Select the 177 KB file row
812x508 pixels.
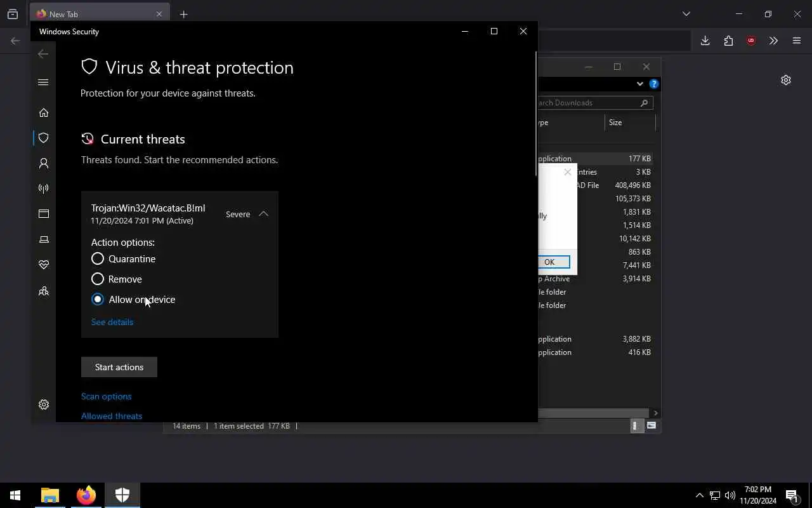[x=596, y=159]
